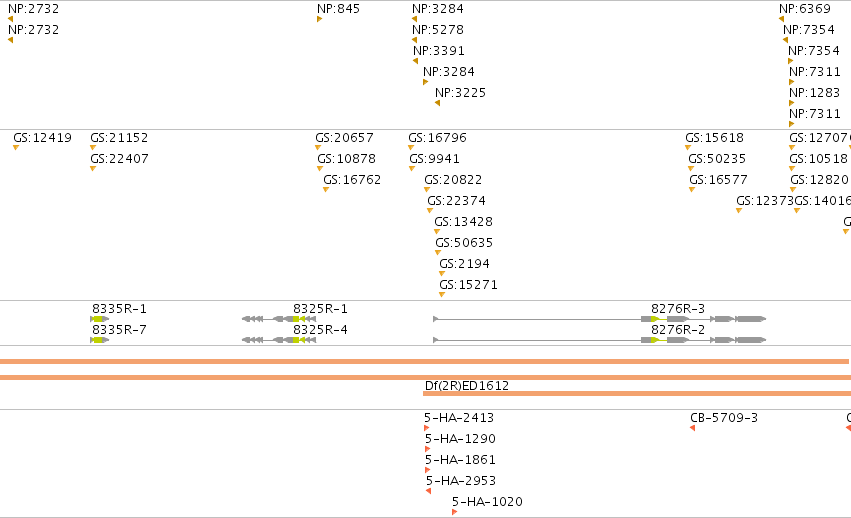
Task: Select the GS:13428 insertion triangle
Action: [437, 232]
